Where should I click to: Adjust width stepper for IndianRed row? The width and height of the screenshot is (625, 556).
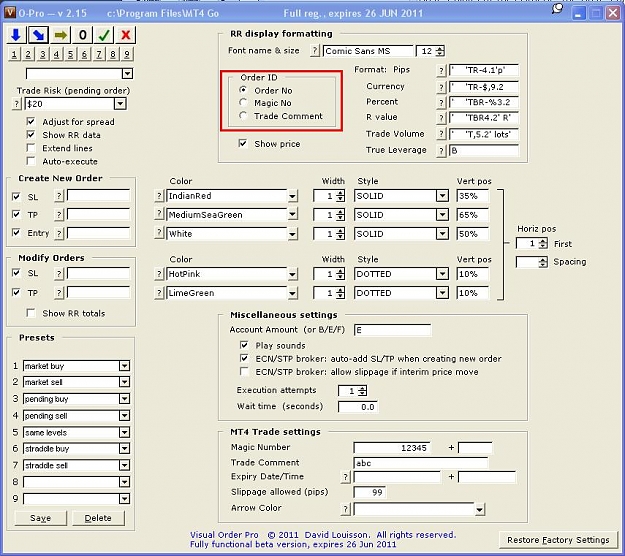click(x=340, y=196)
